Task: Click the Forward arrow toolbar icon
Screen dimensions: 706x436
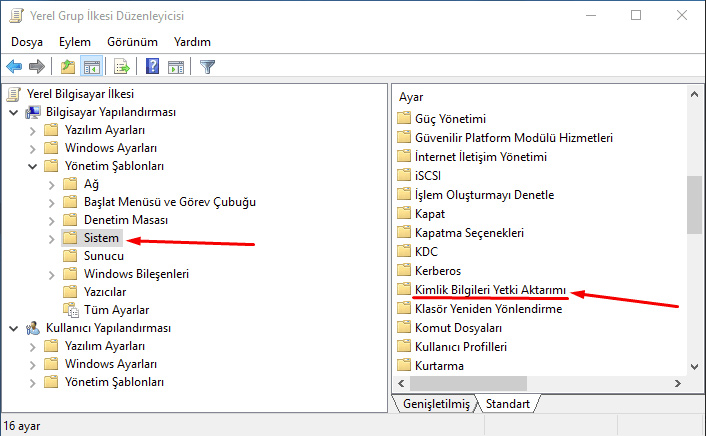Action: tap(36, 67)
